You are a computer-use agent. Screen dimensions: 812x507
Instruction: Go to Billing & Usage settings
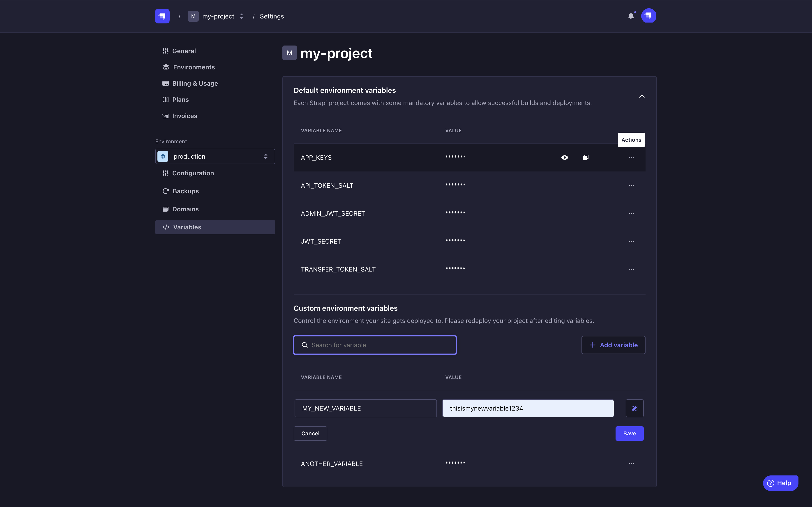point(195,83)
